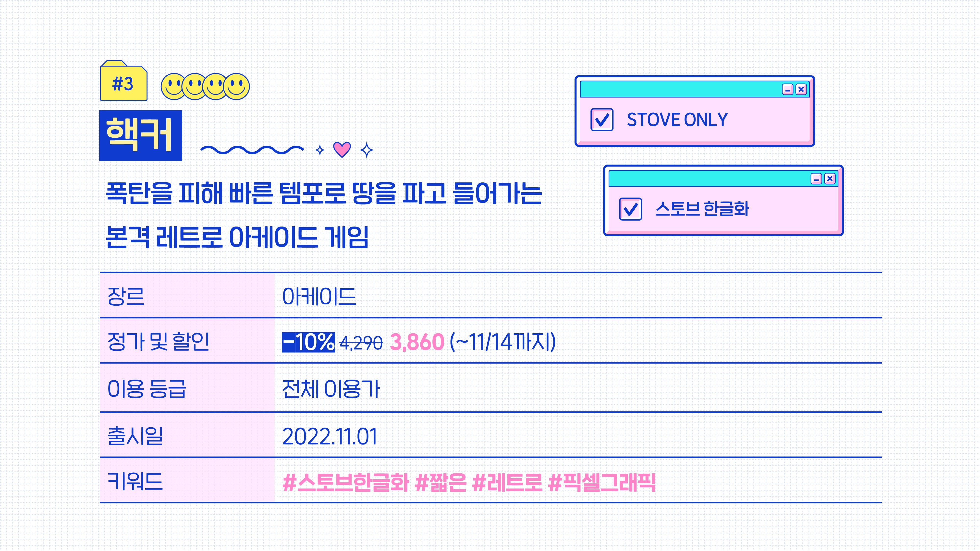The image size is (980, 551).
Task: Click the discounted price 3,860
Action: point(417,342)
